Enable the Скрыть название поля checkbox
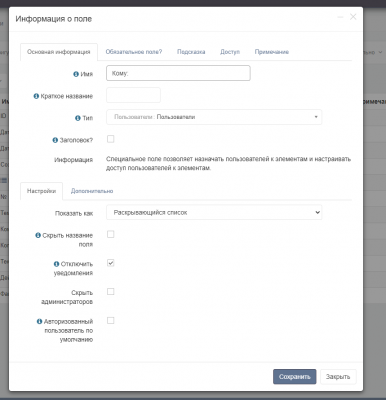Image resolution: width=386 pixels, height=400 pixels. [x=111, y=234]
